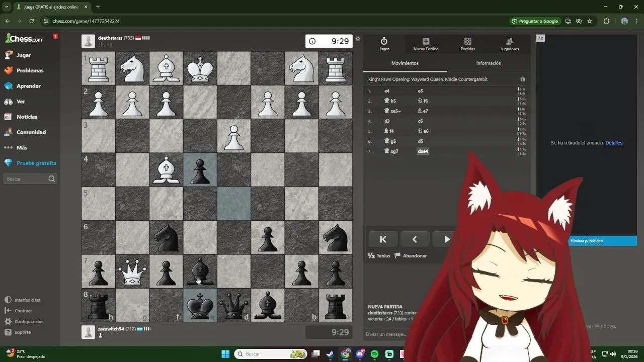Select the white queen on g7

click(x=132, y=271)
